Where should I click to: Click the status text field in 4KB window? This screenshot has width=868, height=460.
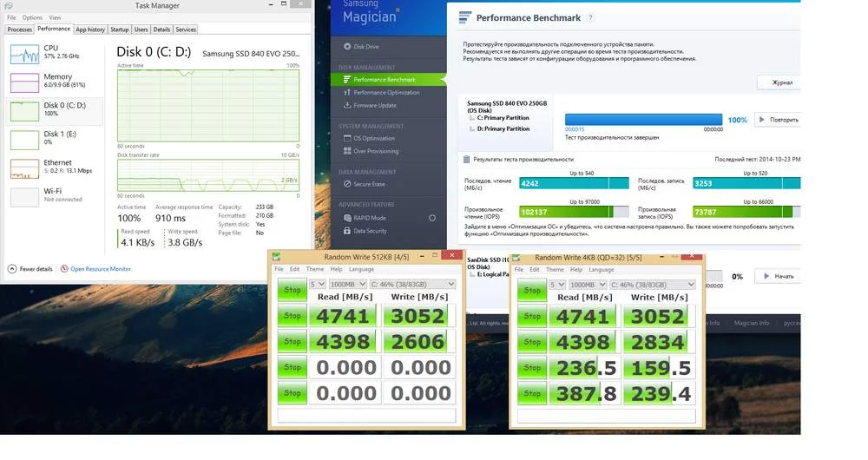pos(606,417)
